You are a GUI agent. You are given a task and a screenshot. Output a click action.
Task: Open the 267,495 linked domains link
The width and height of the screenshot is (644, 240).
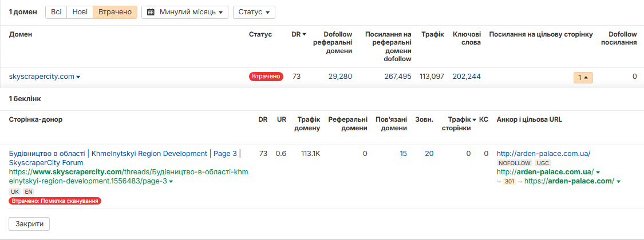[398, 77]
